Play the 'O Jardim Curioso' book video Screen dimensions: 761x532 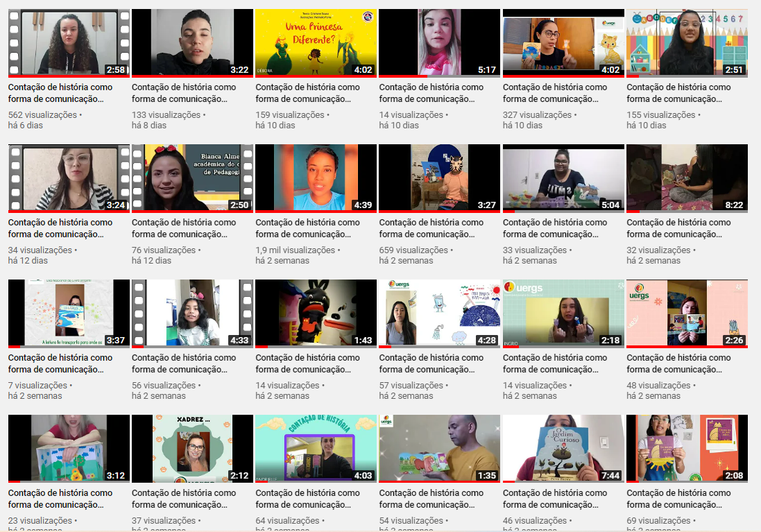click(563, 448)
